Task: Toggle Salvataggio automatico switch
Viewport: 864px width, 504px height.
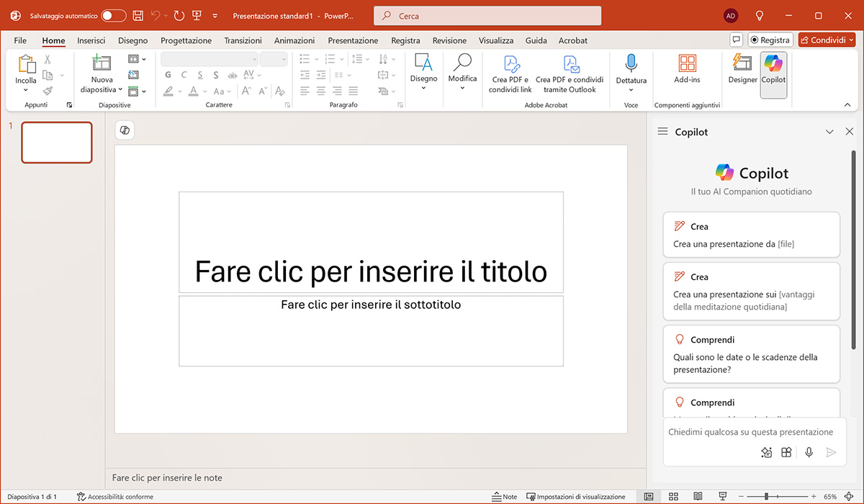Action: [x=113, y=16]
